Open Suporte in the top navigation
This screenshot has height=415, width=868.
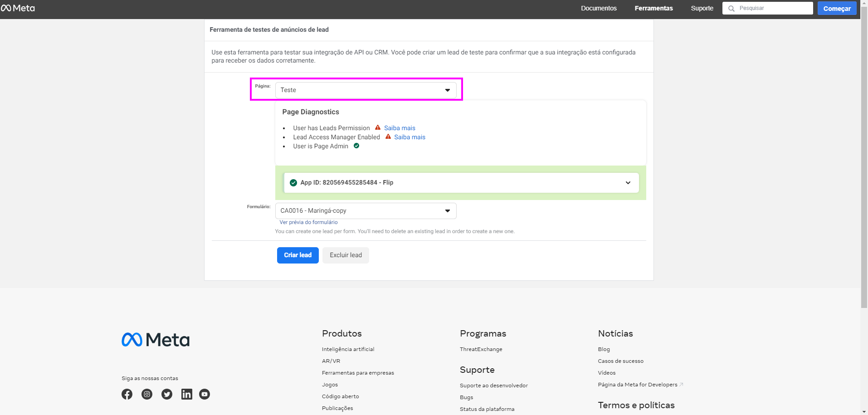click(702, 8)
